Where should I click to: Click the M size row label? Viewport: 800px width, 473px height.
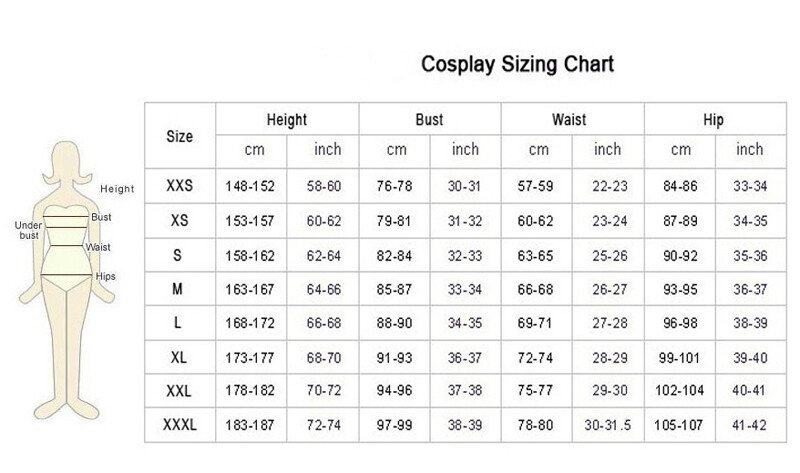click(177, 289)
